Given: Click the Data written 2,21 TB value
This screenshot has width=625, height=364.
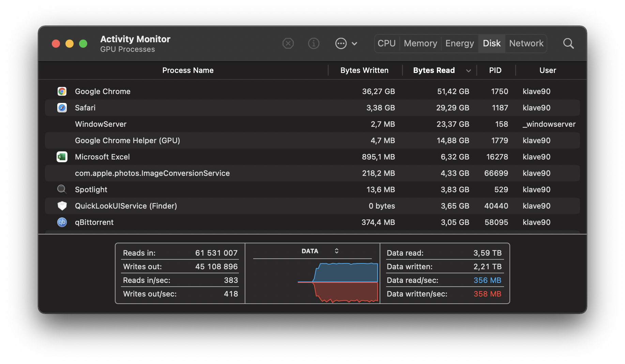Looking at the screenshot, I should coord(487,267).
